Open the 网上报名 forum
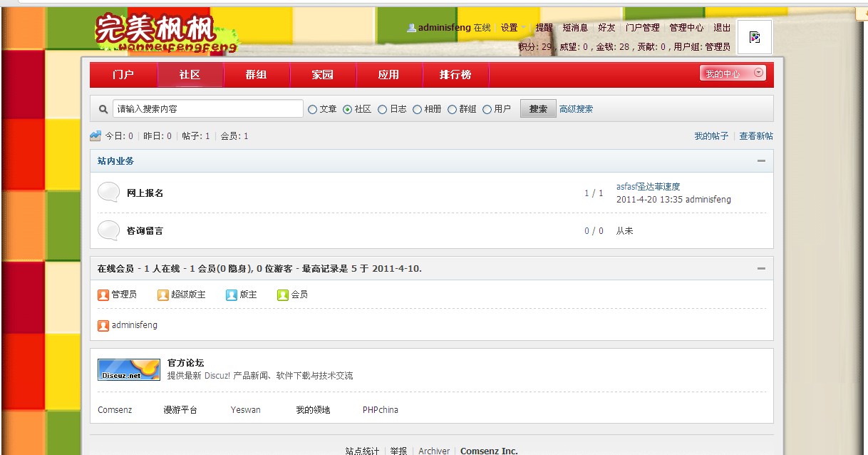 tap(145, 193)
